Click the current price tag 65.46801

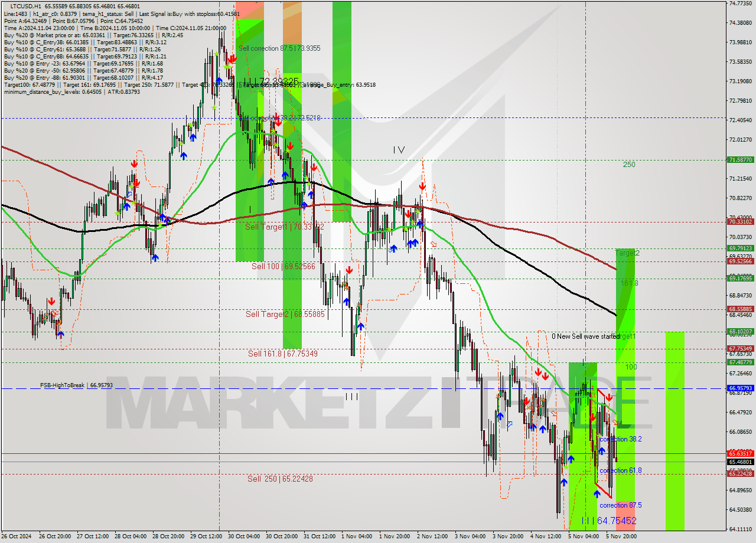point(740,462)
